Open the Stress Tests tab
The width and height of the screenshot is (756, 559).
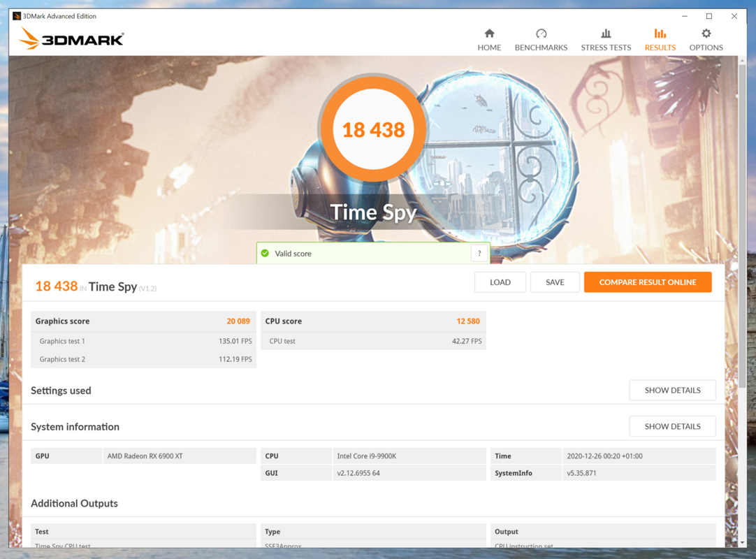[x=606, y=40]
